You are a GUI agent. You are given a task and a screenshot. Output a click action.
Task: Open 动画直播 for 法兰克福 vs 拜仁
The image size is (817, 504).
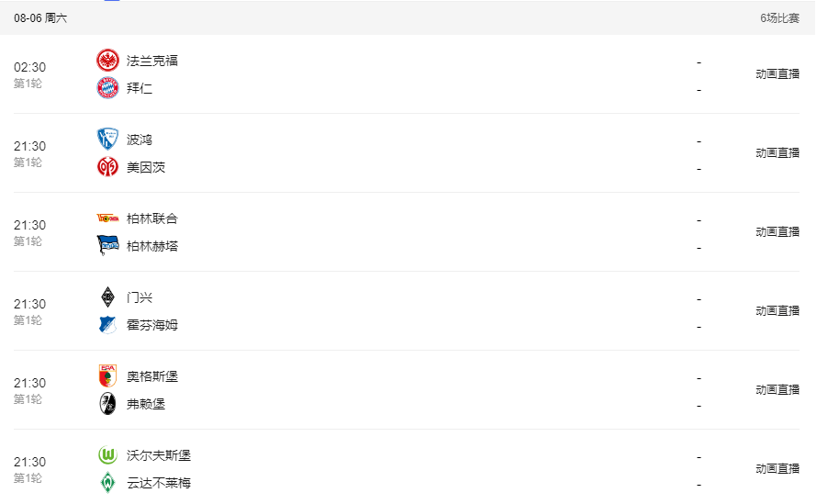tap(778, 74)
